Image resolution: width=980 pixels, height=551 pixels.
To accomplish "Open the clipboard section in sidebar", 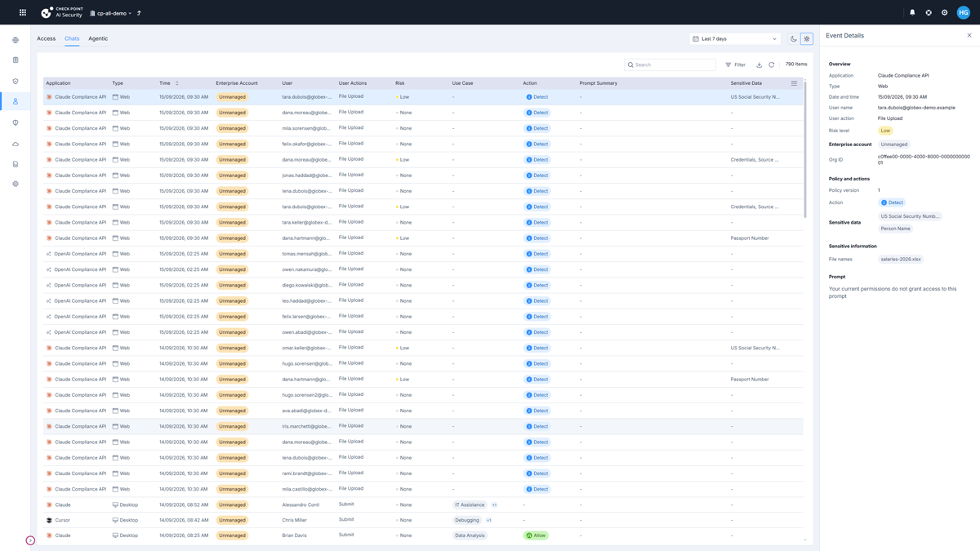I will point(16,60).
